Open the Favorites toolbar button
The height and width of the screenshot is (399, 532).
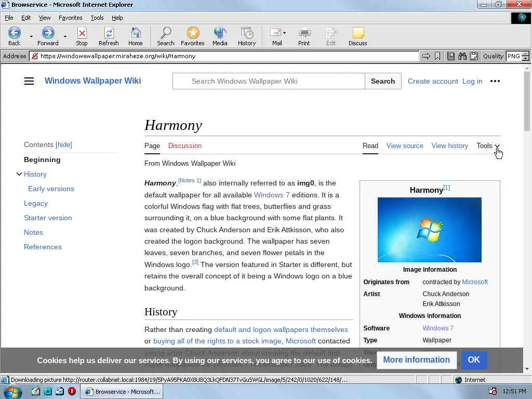[193, 36]
